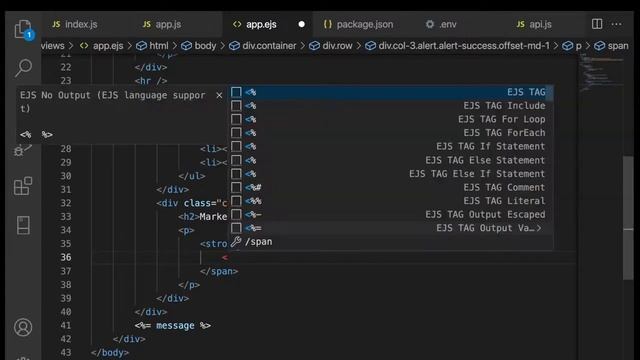Choose EJS TAG Include suggestion
This screenshot has height=360, width=640.
tap(391, 106)
